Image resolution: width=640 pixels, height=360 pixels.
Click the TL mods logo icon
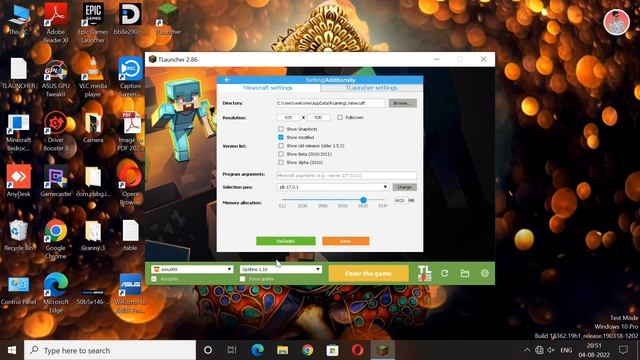click(x=424, y=273)
